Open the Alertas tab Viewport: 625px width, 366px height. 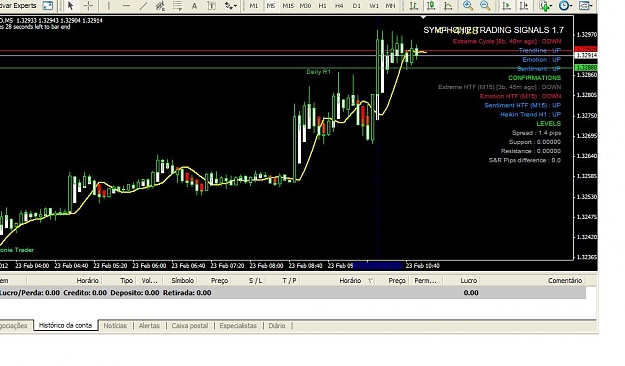coord(149,326)
